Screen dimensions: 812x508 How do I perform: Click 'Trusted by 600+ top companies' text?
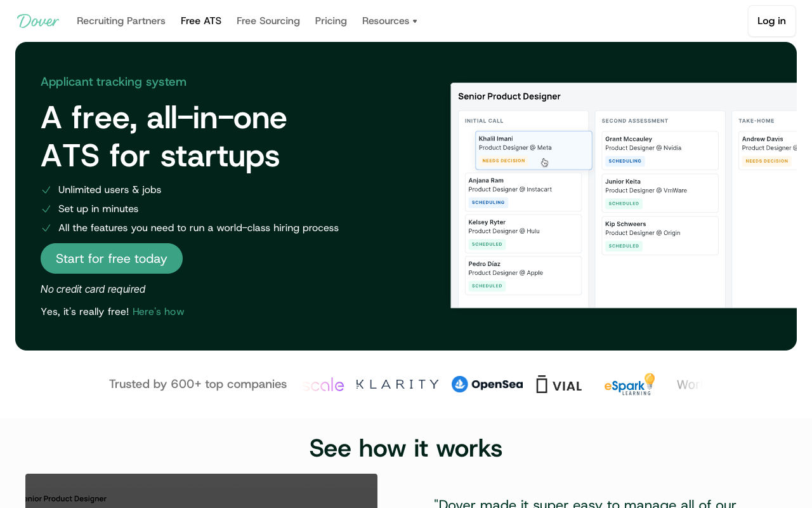[x=198, y=384]
